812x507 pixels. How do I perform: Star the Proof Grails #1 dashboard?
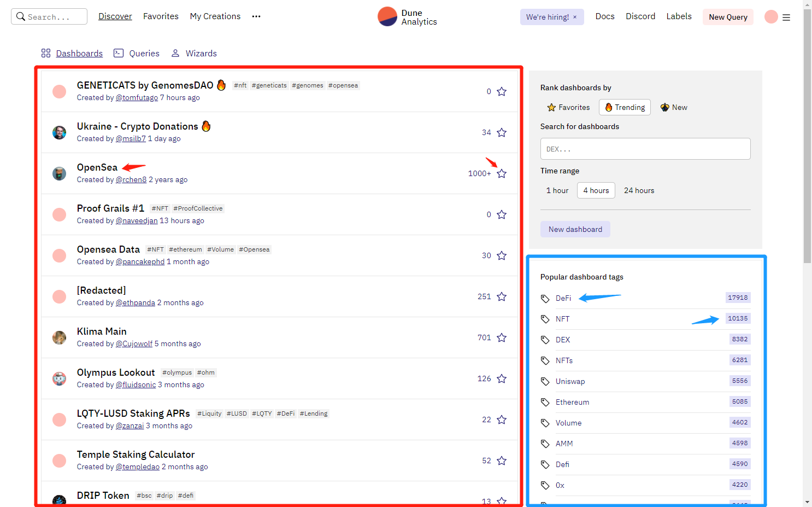502,214
